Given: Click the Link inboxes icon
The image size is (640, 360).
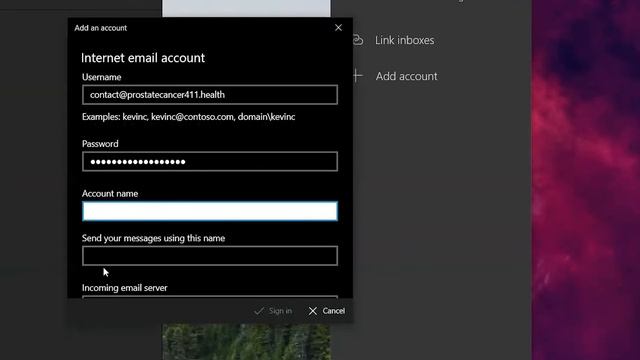Looking at the screenshot, I should pyautogui.click(x=358, y=40).
